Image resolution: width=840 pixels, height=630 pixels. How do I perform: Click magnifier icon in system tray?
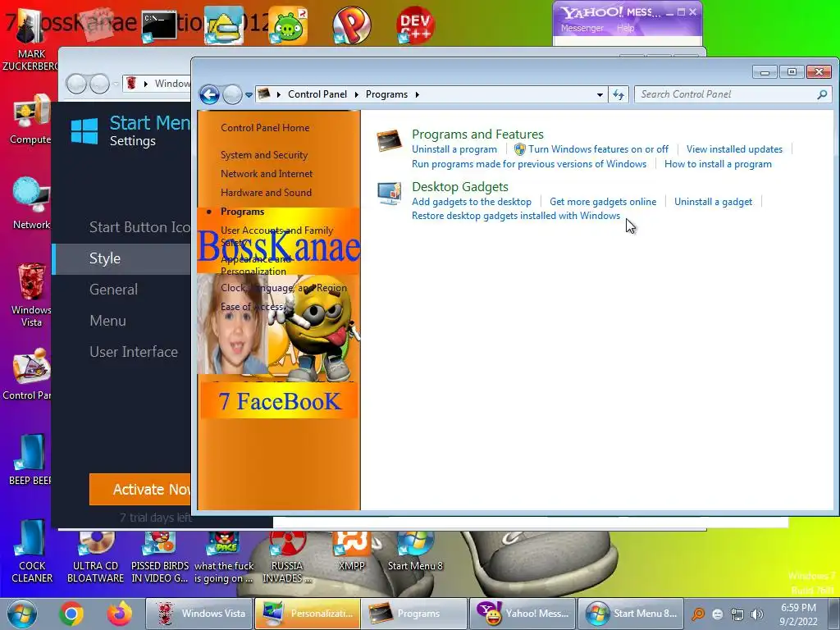(698, 614)
